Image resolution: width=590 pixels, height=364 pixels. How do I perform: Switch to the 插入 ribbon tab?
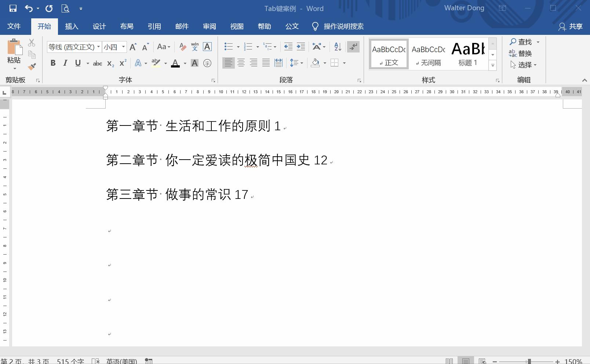tap(72, 26)
